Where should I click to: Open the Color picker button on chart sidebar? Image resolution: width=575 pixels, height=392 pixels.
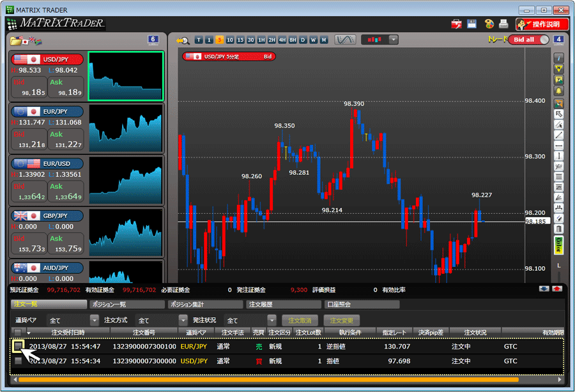tap(558, 245)
